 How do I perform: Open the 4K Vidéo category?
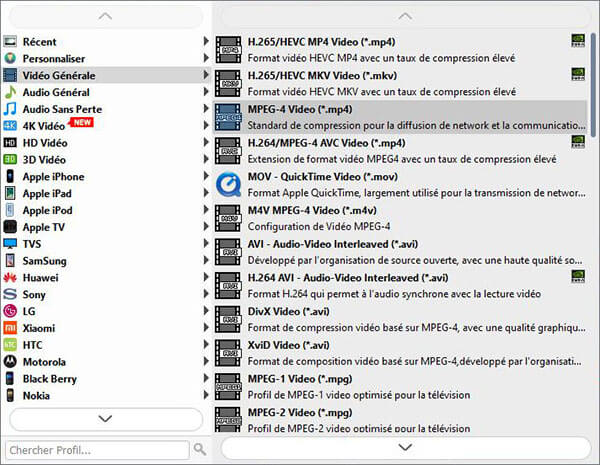tap(106, 126)
